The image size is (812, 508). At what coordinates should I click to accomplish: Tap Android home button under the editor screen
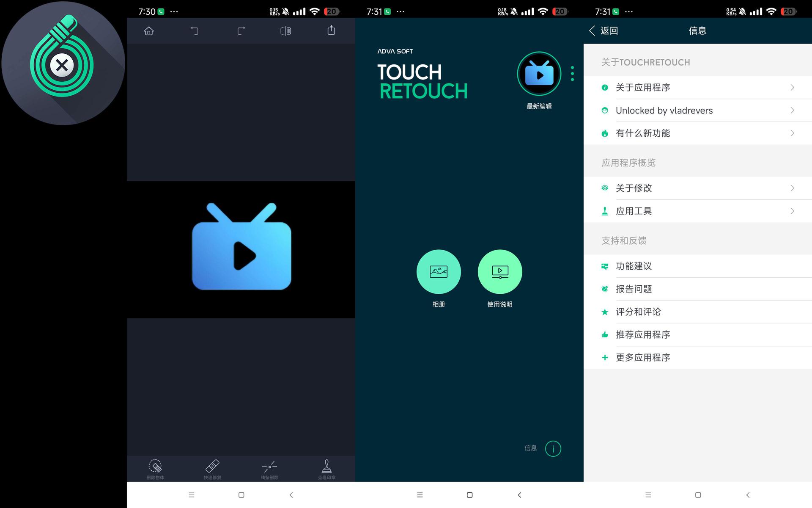click(241, 495)
